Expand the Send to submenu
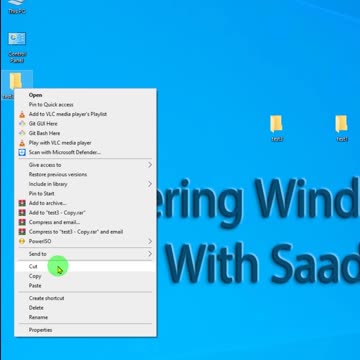This screenshot has height=360, width=360. click(x=85, y=254)
